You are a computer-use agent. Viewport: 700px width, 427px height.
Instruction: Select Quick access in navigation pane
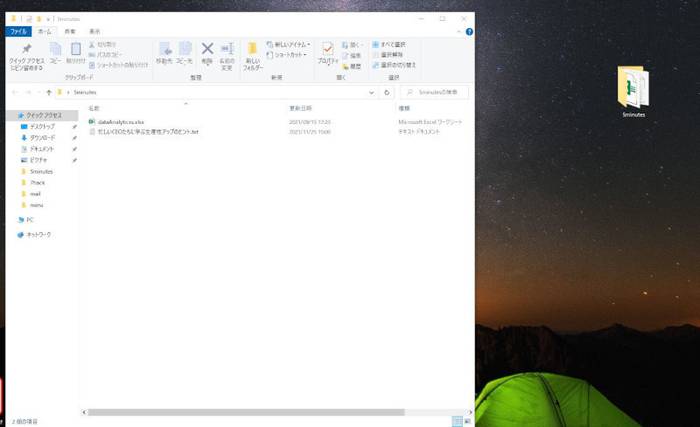(43, 115)
